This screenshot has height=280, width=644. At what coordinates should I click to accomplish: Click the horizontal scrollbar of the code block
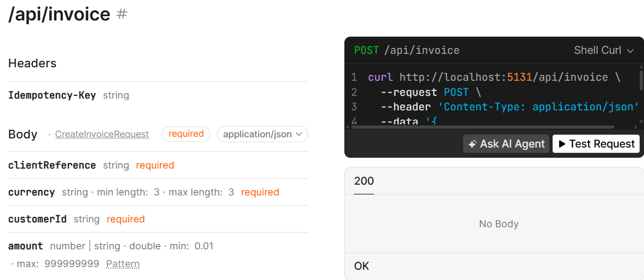[483, 128]
